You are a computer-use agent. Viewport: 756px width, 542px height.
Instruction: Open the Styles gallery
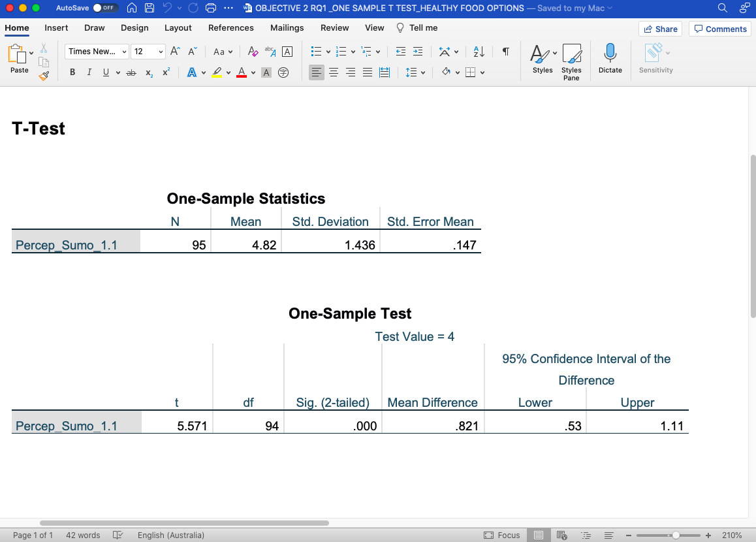click(x=543, y=59)
